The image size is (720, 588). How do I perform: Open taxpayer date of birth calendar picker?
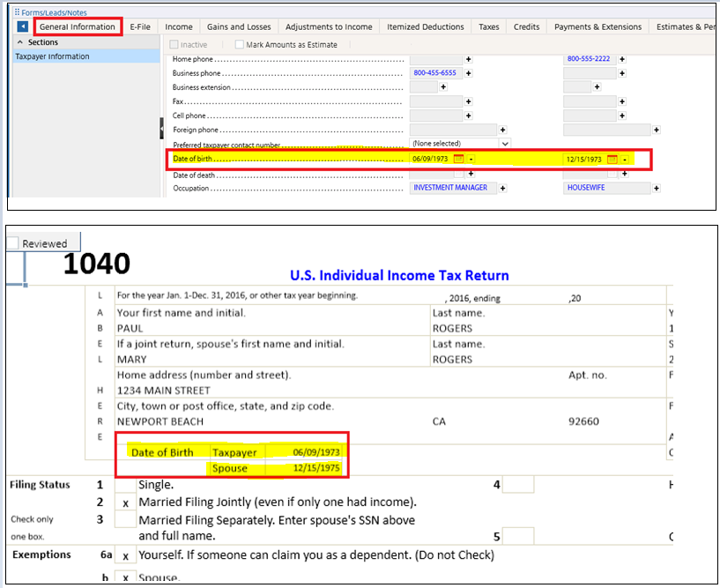coord(458,159)
